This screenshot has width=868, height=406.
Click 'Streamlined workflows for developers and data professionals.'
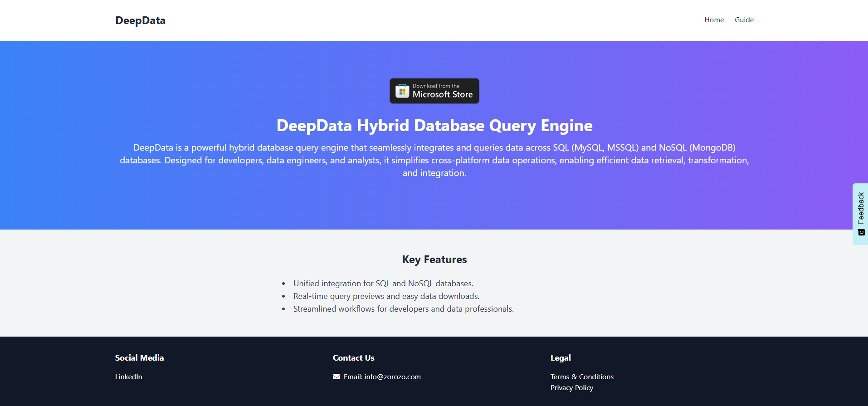pyautogui.click(x=403, y=309)
